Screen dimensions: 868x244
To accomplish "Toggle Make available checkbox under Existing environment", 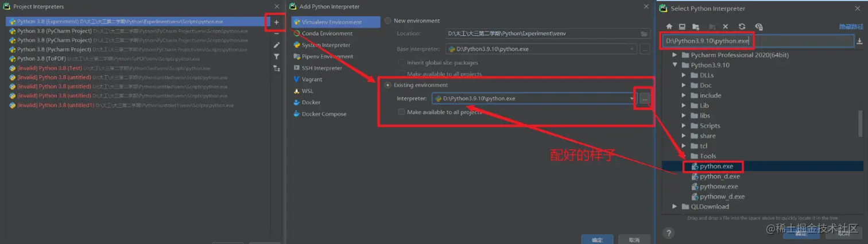I will 402,112.
